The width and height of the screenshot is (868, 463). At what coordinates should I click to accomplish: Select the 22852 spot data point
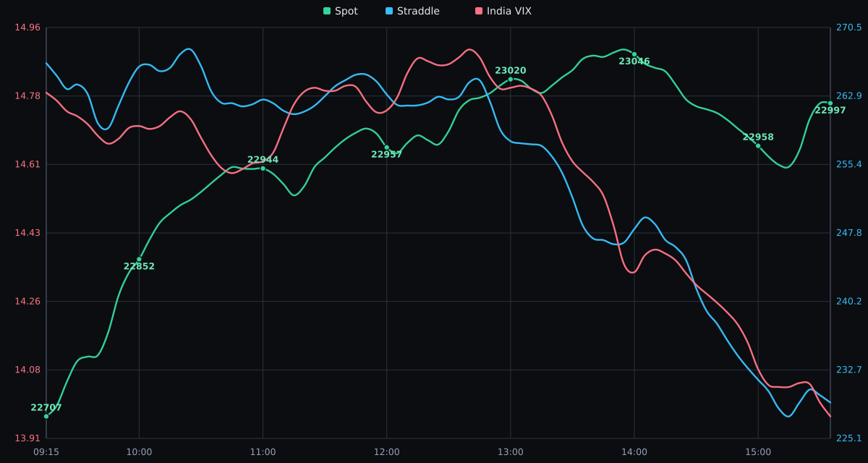click(x=139, y=259)
